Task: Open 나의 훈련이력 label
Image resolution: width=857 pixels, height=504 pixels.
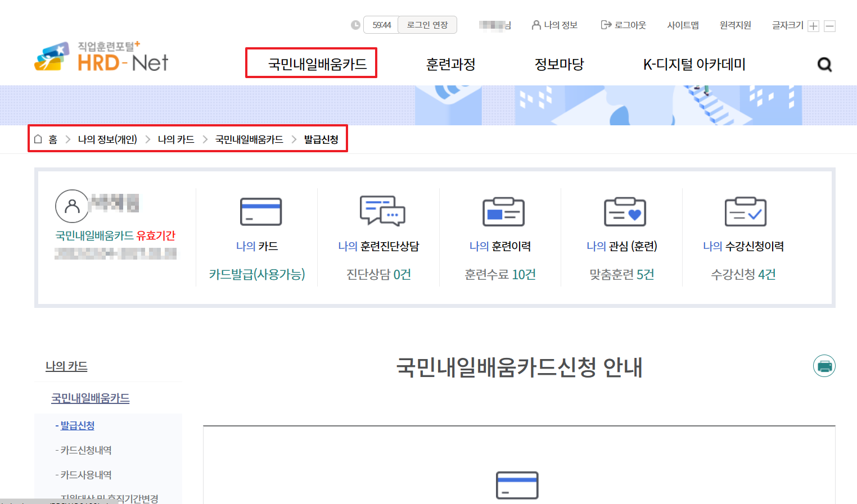Action: (500, 246)
